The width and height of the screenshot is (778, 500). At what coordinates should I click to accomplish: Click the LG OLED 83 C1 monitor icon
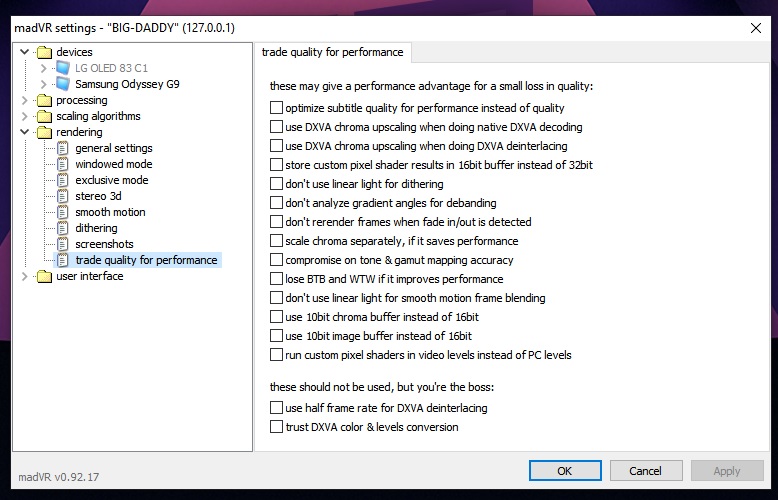(63, 68)
